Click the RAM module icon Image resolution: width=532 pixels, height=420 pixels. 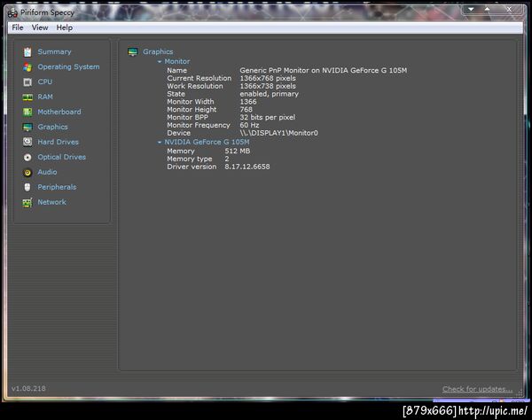27,97
